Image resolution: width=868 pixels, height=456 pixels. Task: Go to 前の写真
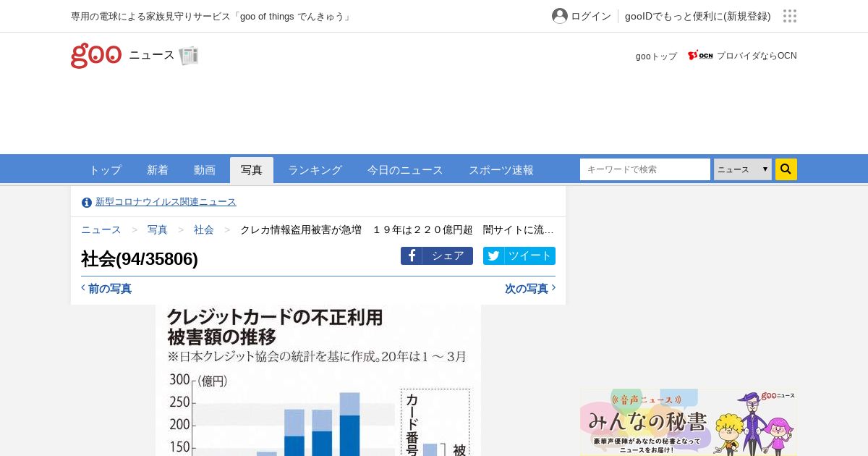pos(110,288)
